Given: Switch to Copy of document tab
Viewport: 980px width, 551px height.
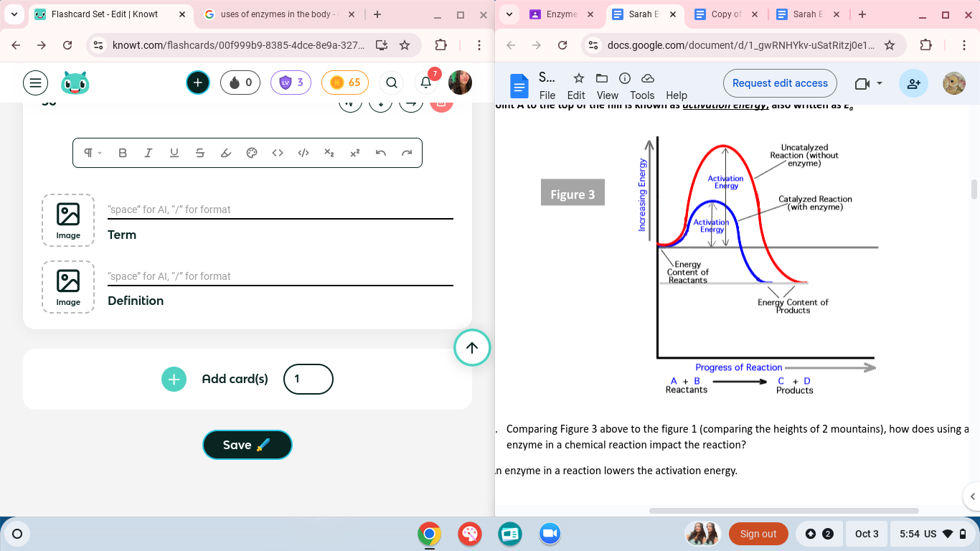Looking at the screenshot, I should tap(726, 14).
